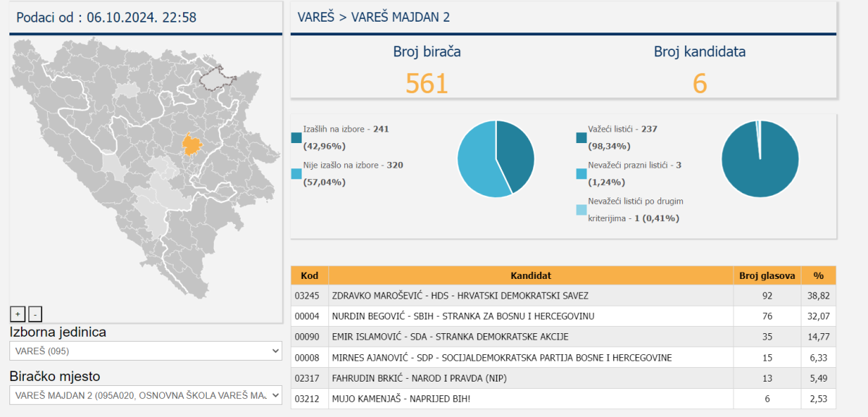Screen dimensions: 868x417
Task: Click vote count 92 for Marošević
Action: click(767, 296)
